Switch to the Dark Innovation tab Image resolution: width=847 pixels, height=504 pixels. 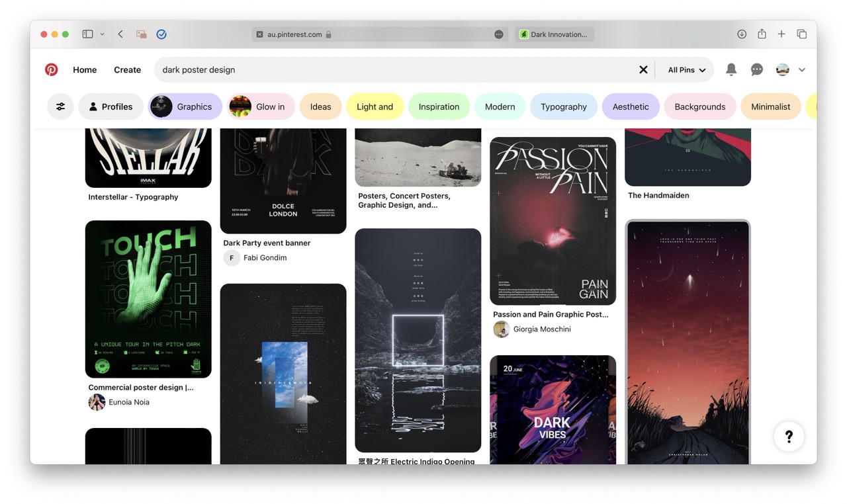555,34
